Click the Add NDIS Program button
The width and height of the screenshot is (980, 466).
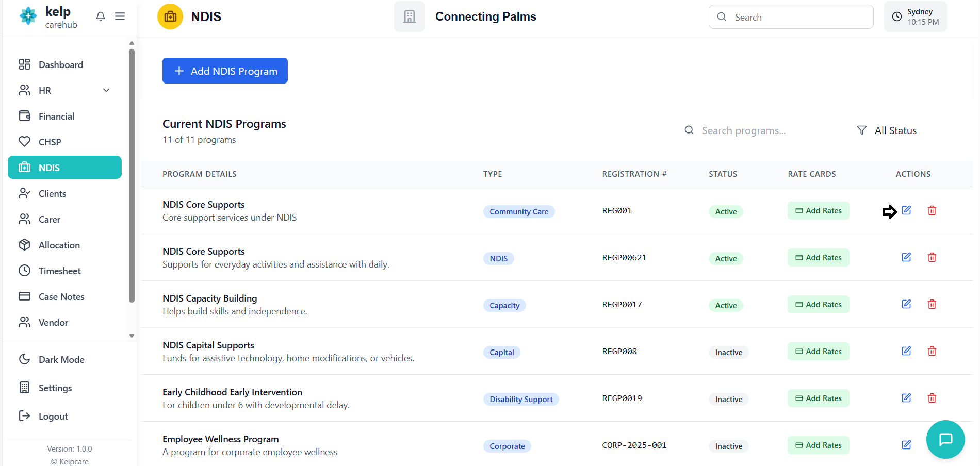click(225, 71)
